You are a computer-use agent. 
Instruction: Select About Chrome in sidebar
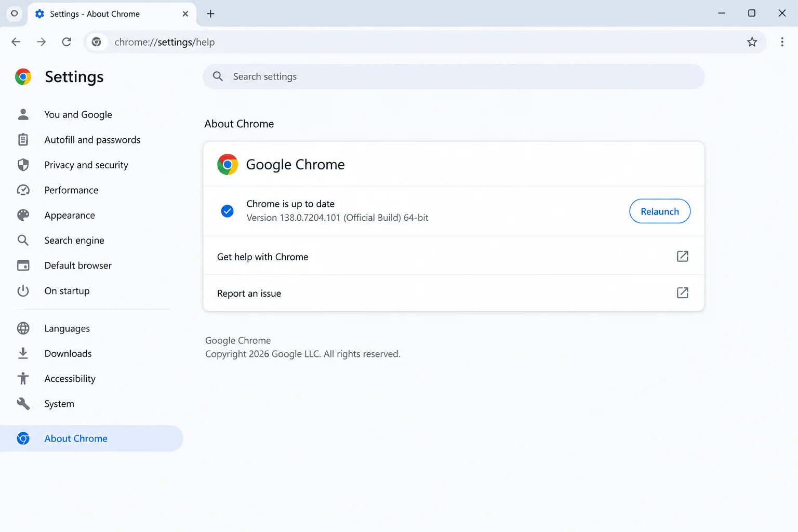91,438
